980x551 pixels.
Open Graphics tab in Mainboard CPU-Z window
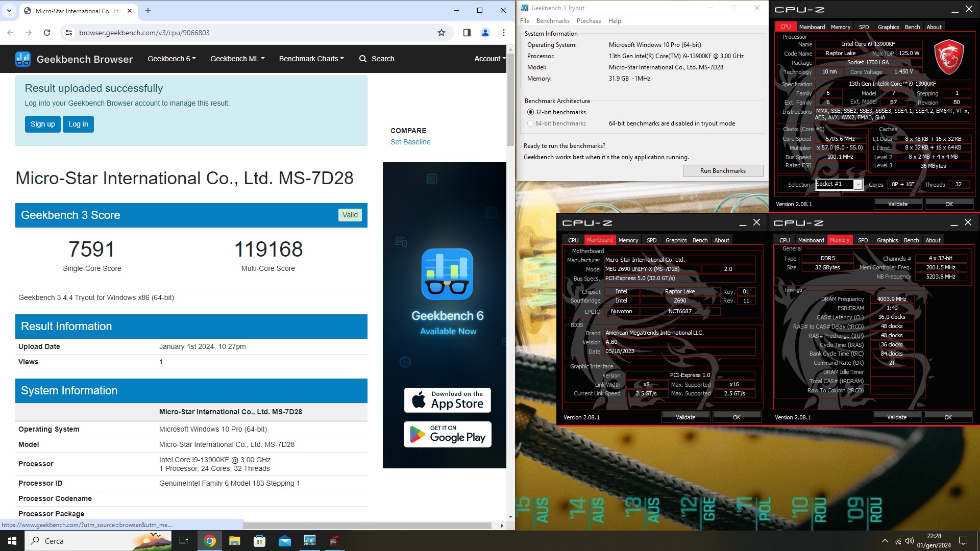[x=676, y=240]
